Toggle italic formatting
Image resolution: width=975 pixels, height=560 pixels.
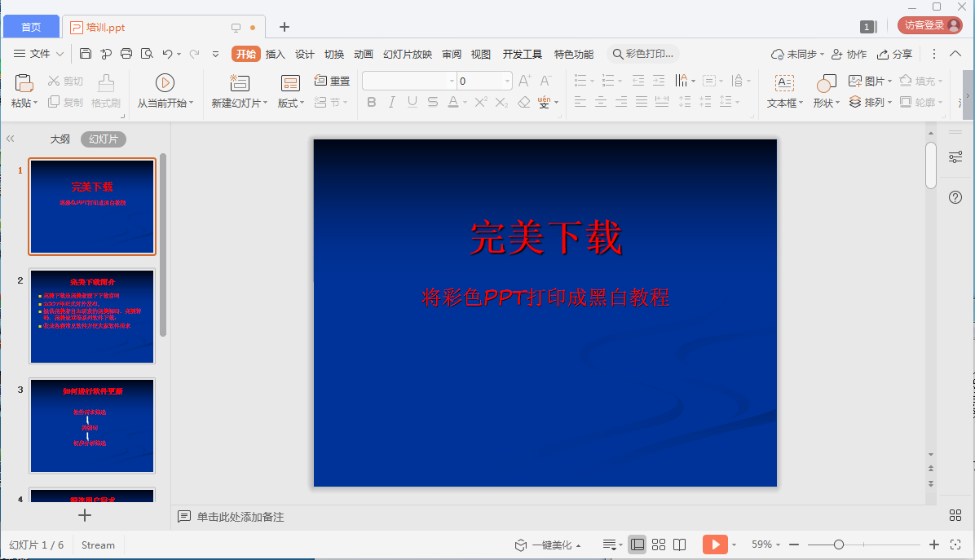(392, 102)
